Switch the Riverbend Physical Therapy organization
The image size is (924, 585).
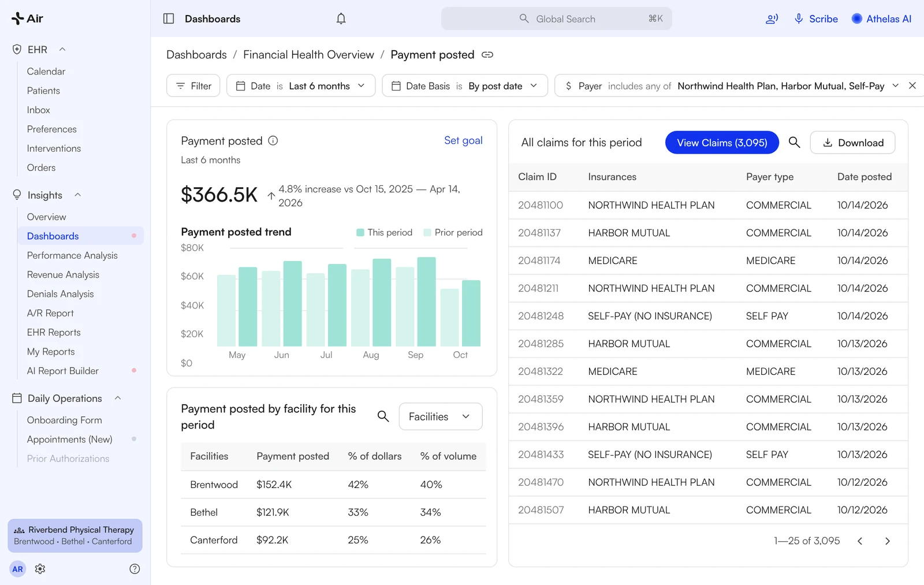coord(75,535)
